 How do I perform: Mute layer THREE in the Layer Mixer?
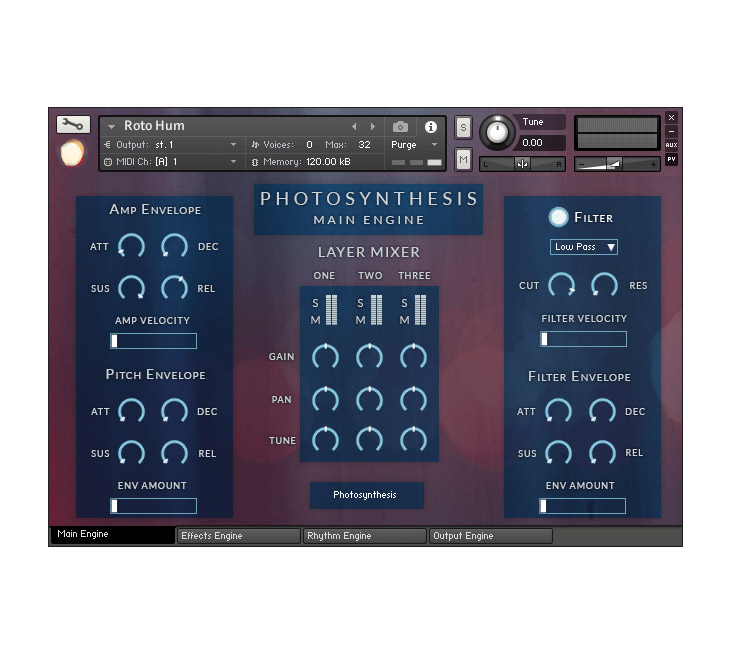click(404, 320)
